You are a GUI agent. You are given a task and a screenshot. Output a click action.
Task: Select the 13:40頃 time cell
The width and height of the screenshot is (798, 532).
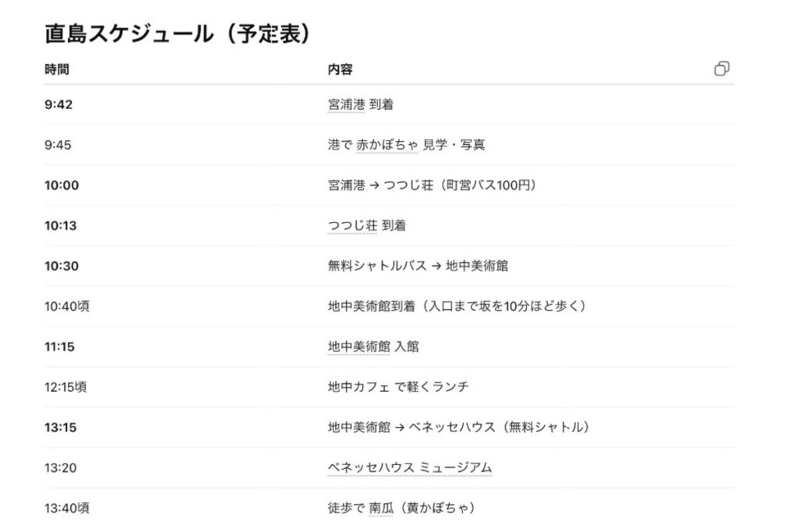coord(67,509)
